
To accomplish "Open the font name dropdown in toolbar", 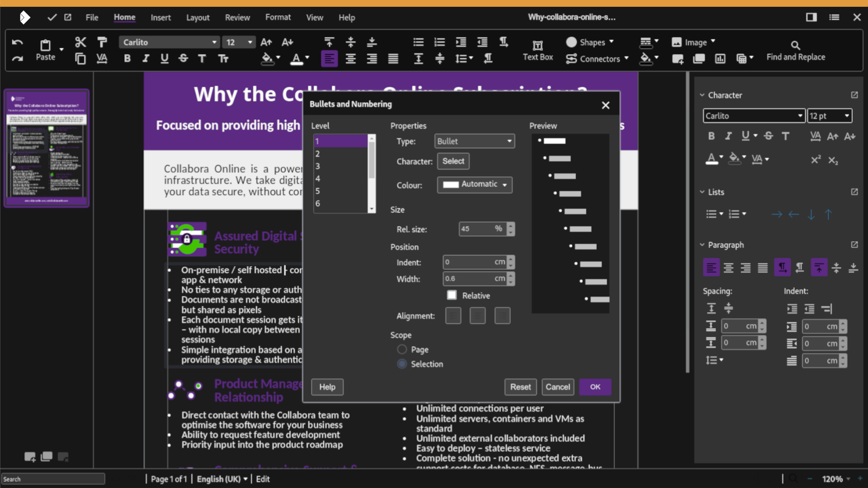I will point(214,42).
